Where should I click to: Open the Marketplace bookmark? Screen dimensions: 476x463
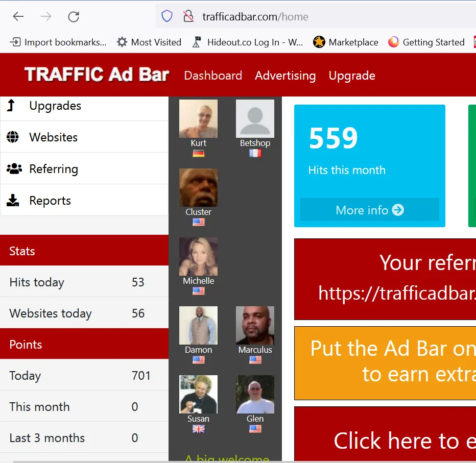(346, 42)
